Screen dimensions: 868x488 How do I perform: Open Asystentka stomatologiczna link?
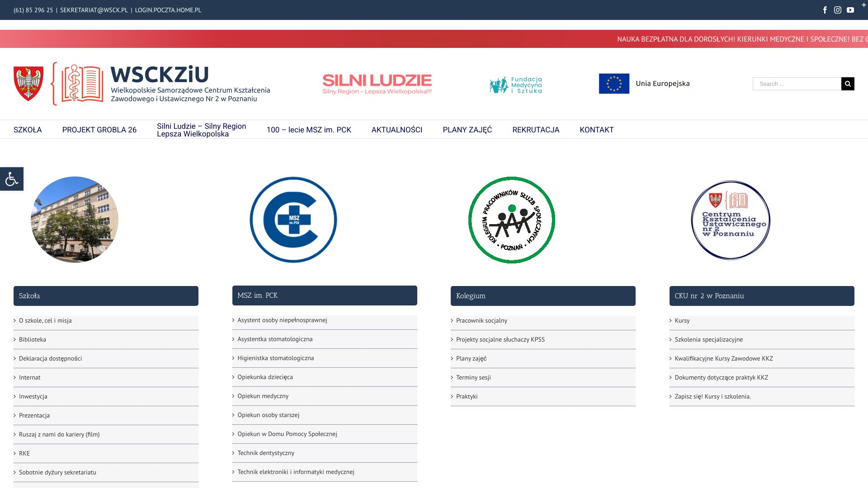(275, 339)
